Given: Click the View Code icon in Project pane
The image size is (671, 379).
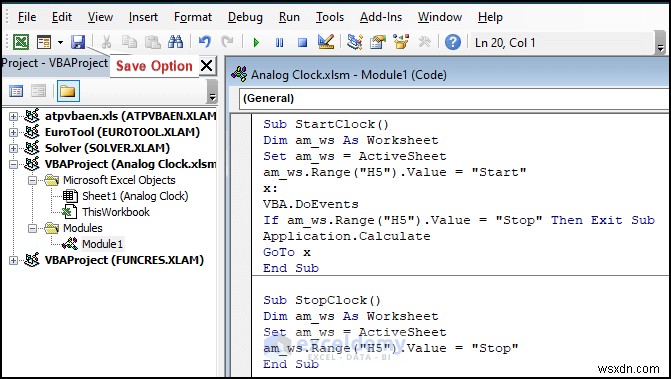Looking at the screenshot, I should pyautogui.click(x=16, y=91).
